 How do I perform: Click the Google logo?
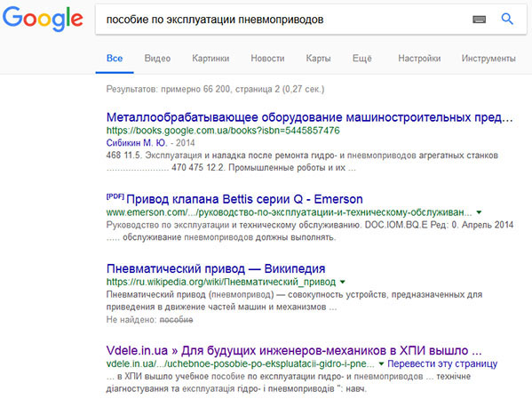tap(43, 19)
